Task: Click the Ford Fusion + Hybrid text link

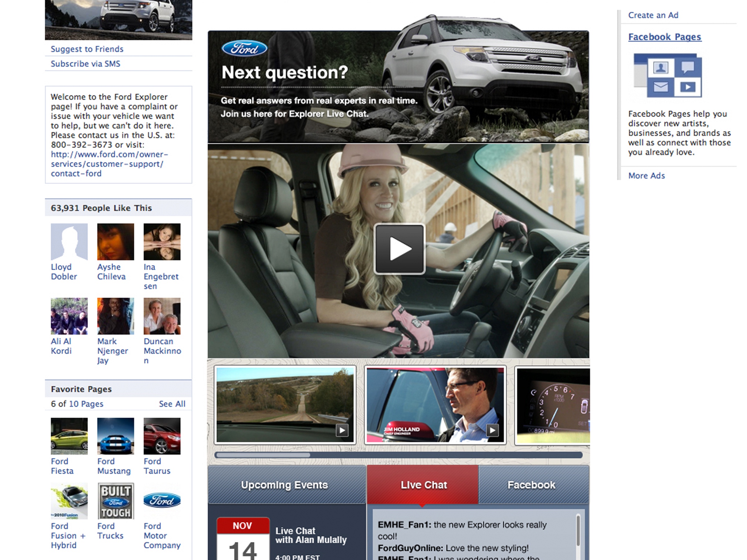Action: [68, 536]
